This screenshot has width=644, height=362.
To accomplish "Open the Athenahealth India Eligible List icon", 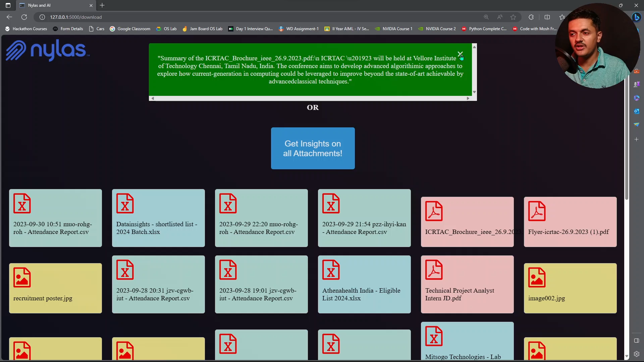I will [331, 270].
